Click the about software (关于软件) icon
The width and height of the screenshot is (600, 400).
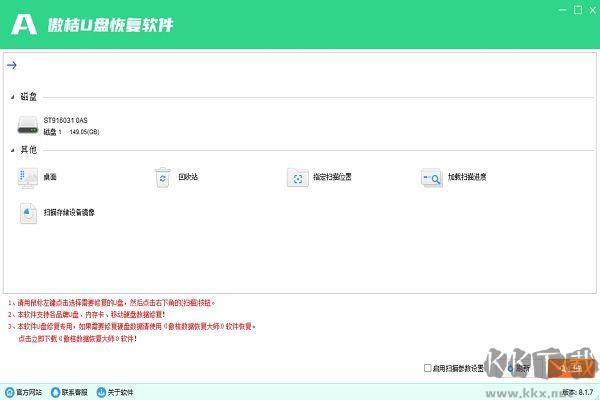101,392
